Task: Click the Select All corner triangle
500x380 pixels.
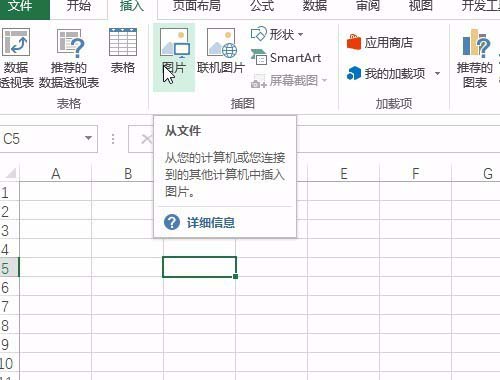Action: tap(10, 173)
